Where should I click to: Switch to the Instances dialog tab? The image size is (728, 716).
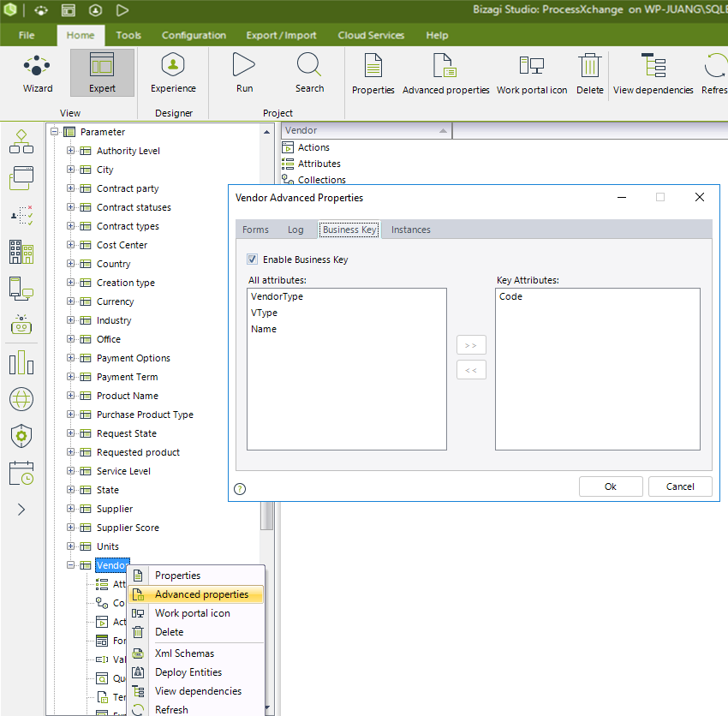tap(410, 230)
